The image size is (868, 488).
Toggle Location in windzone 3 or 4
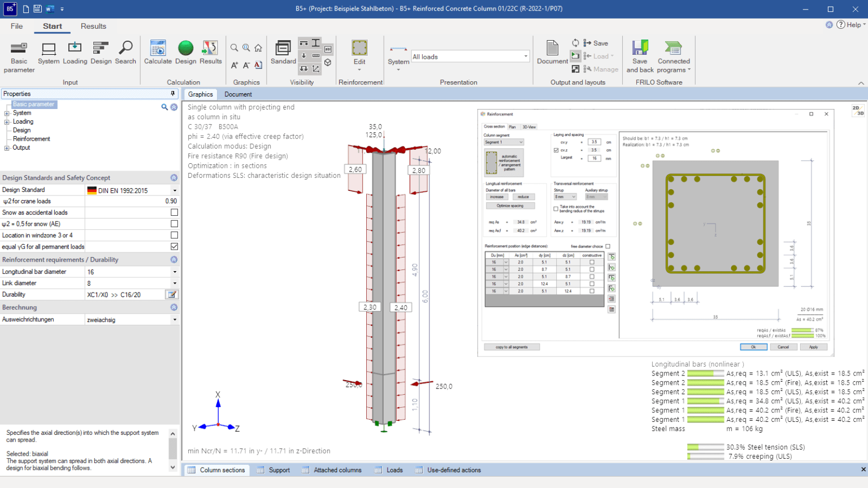pyautogui.click(x=174, y=235)
